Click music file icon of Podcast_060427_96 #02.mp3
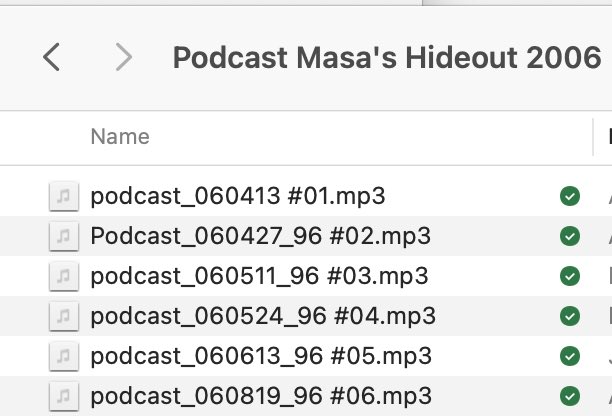 tap(64, 236)
